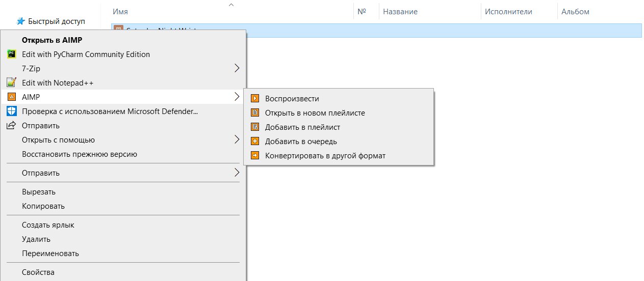The height and width of the screenshot is (281, 644).
Task: Open Свойства of the file
Action: click(123, 272)
